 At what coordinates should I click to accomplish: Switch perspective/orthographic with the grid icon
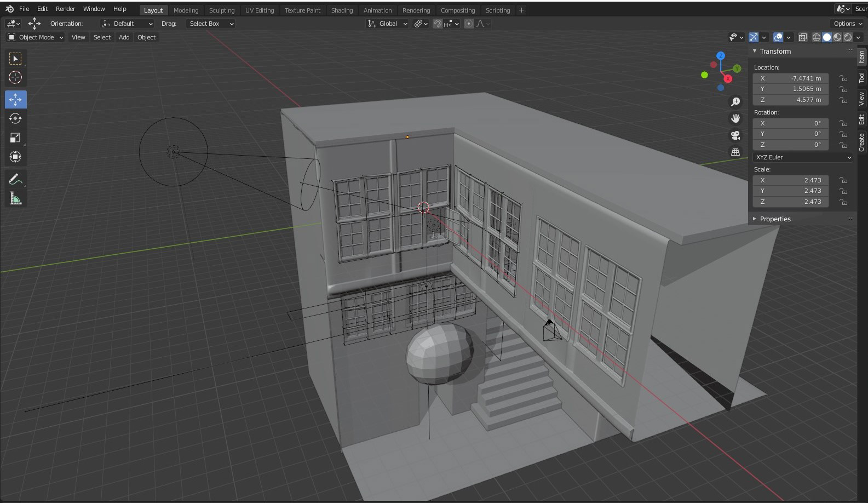click(x=735, y=152)
